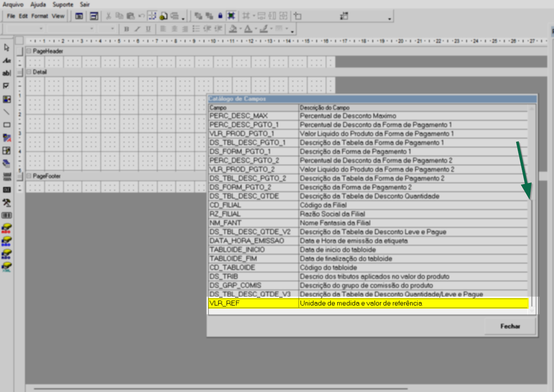Select the pointer tool in the toolbox
The height and width of the screenshot is (392, 554).
point(7,48)
